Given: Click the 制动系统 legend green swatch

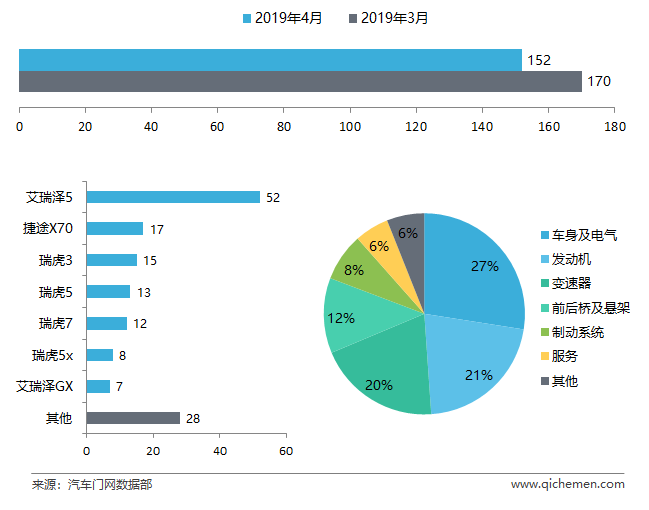Looking at the screenshot, I should click(x=545, y=332).
